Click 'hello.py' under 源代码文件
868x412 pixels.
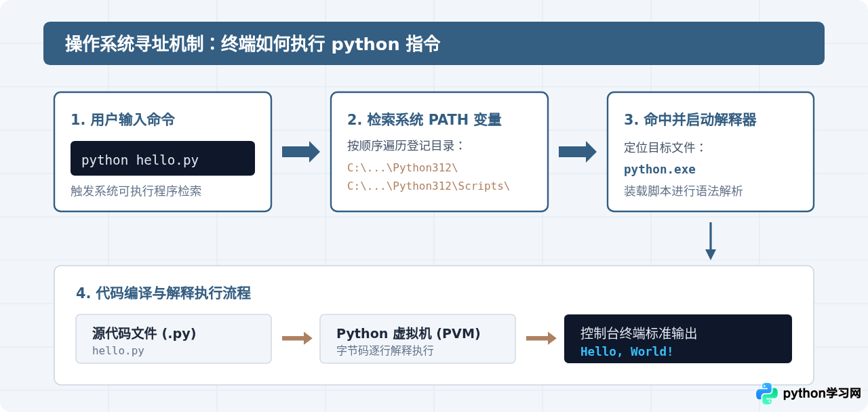point(118,351)
